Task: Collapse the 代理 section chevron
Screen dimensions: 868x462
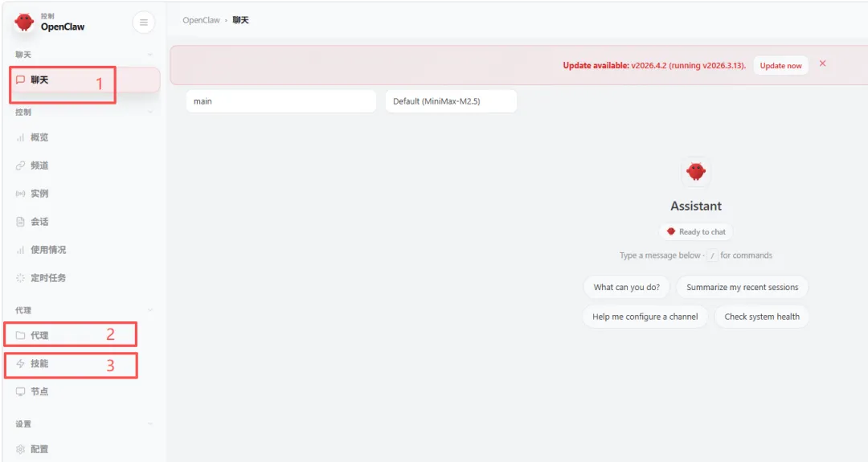Action: click(x=150, y=310)
